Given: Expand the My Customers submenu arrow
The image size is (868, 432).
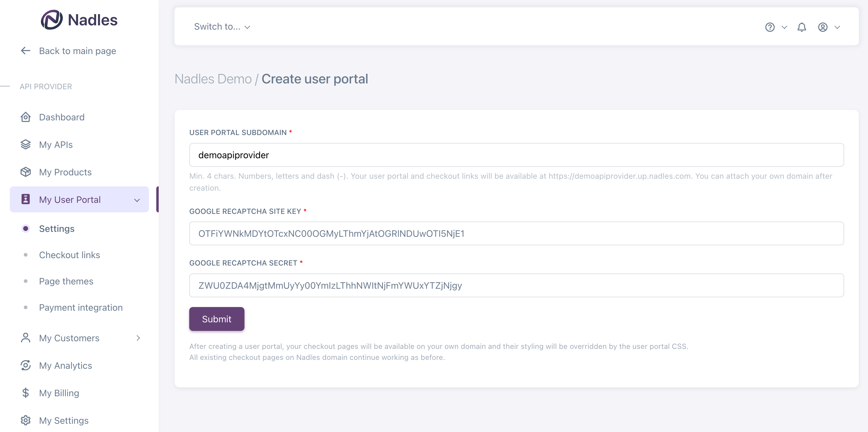Looking at the screenshot, I should [x=138, y=338].
